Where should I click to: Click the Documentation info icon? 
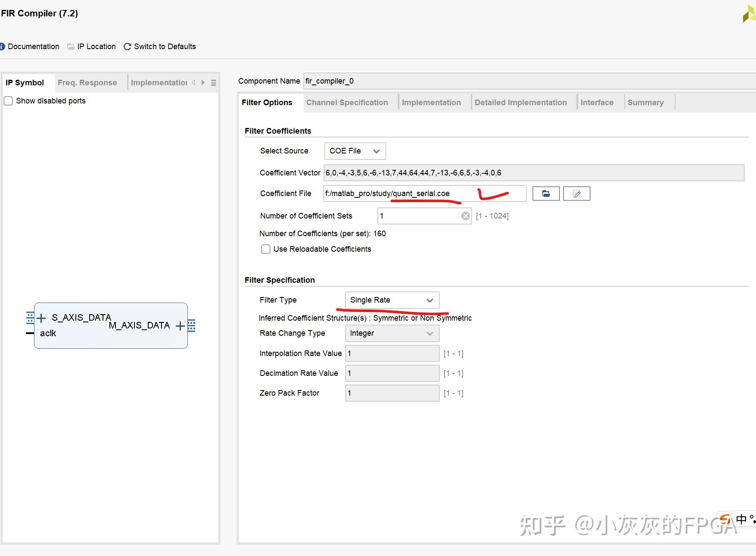point(3,46)
